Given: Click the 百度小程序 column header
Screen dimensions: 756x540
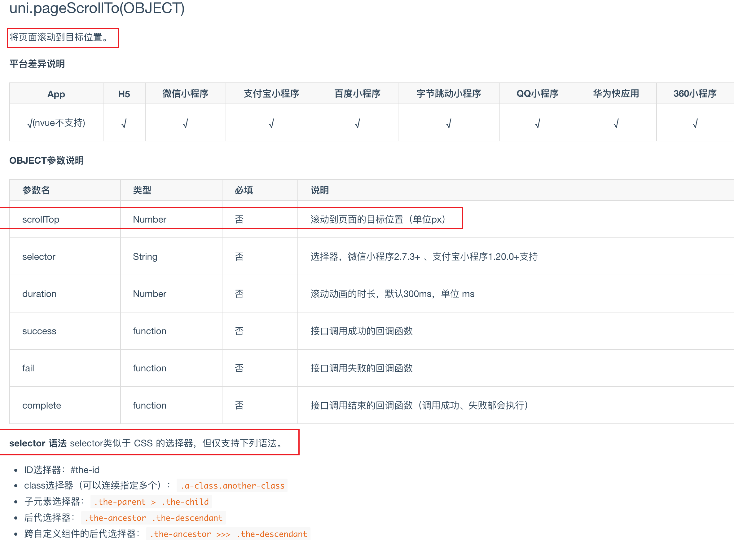Looking at the screenshot, I should tap(357, 94).
